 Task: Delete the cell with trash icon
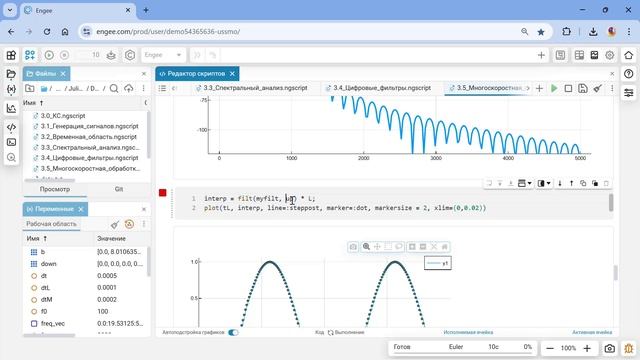coord(606,183)
